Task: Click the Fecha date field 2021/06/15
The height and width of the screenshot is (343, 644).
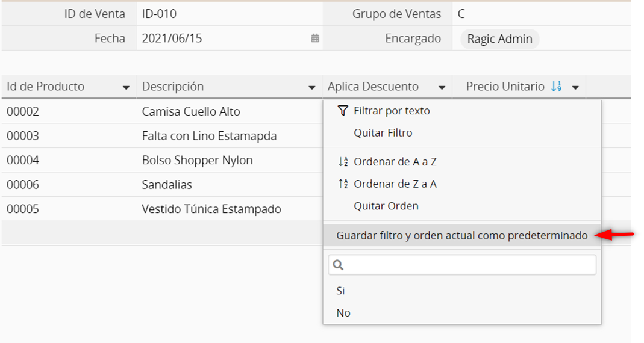Action: pyautogui.click(x=172, y=39)
